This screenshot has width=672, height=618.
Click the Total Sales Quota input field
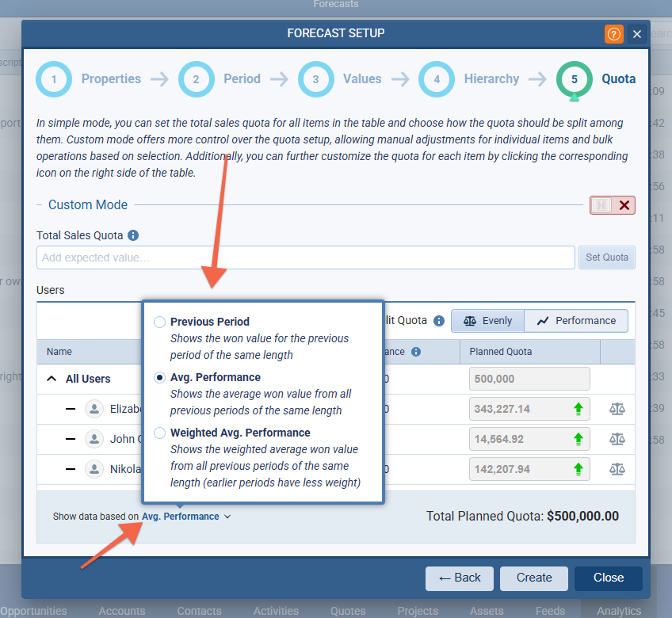pyautogui.click(x=305, y=257)
